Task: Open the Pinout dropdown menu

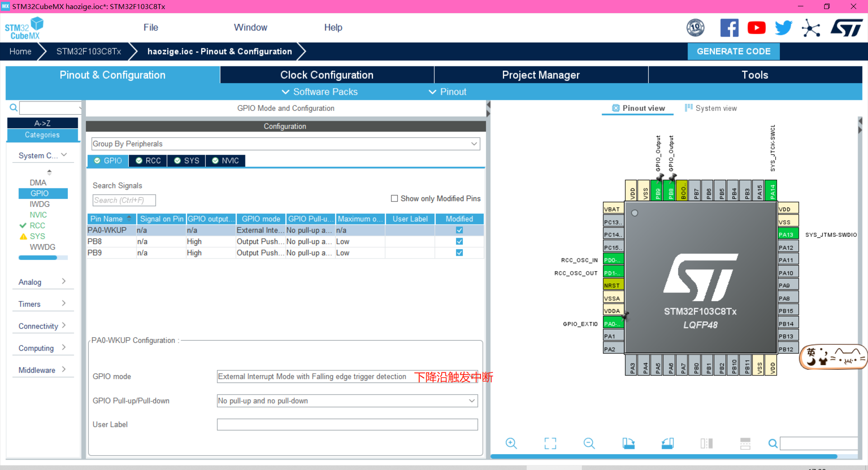Action: pos(448,92)
